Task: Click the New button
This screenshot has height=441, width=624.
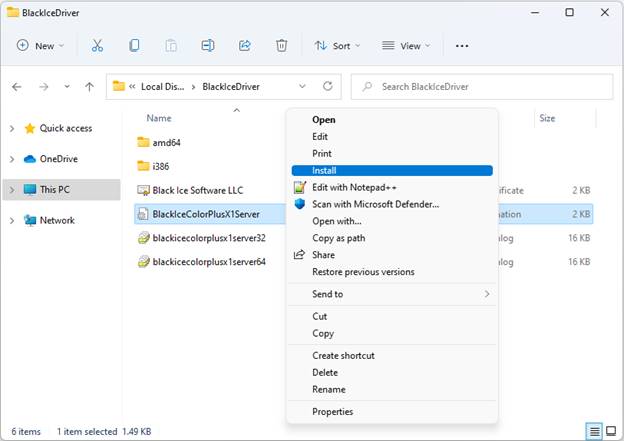Action: [x=40, y=46]
